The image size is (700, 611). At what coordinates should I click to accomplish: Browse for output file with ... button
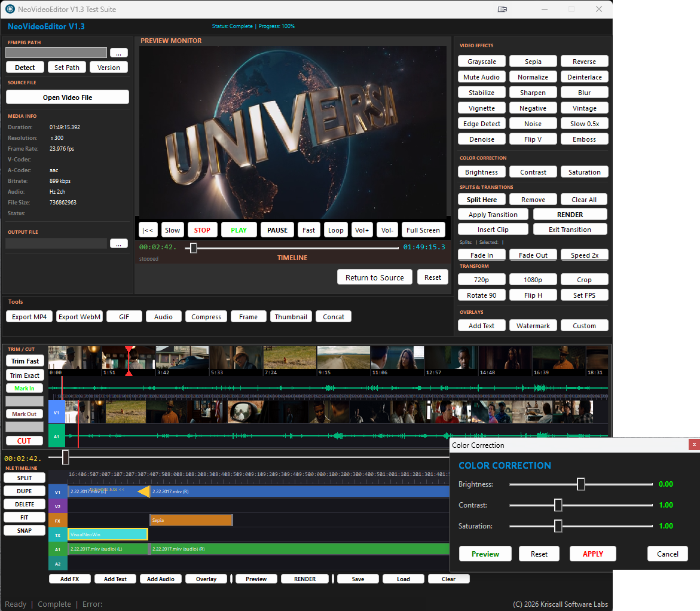tap(118, 243)
